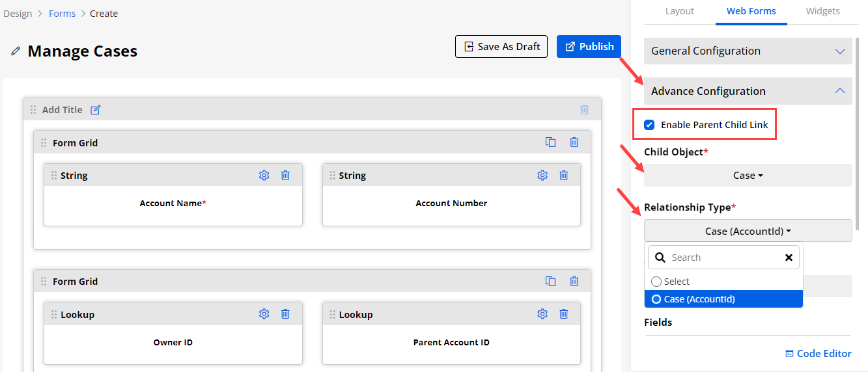The height and width of the screenshot is (372, 868).
Task: Click the pencil icon beside Manage Cases
Action: pos(16,51)
